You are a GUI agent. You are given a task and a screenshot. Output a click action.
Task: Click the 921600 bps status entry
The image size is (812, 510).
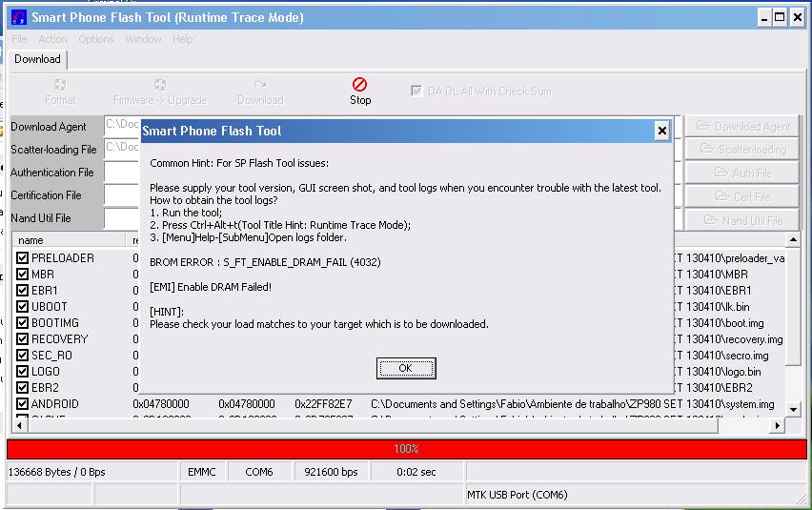click(x=331, y=472)
